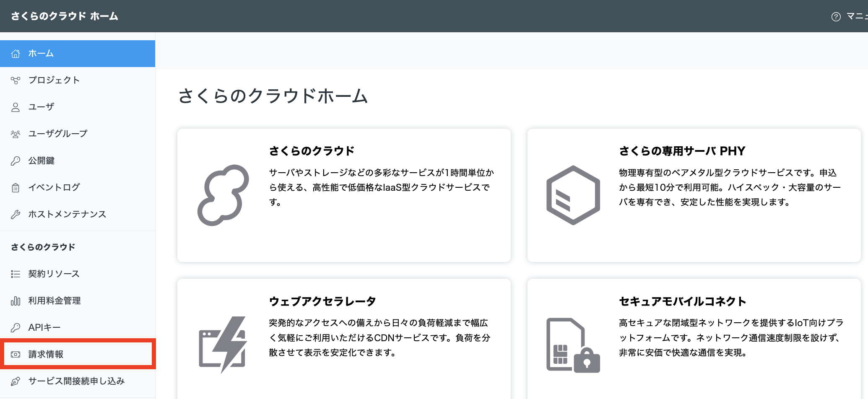Click the Web Accelerator lightning icon
This screenshot has width=868, height=399.
(x=223, y=345)
